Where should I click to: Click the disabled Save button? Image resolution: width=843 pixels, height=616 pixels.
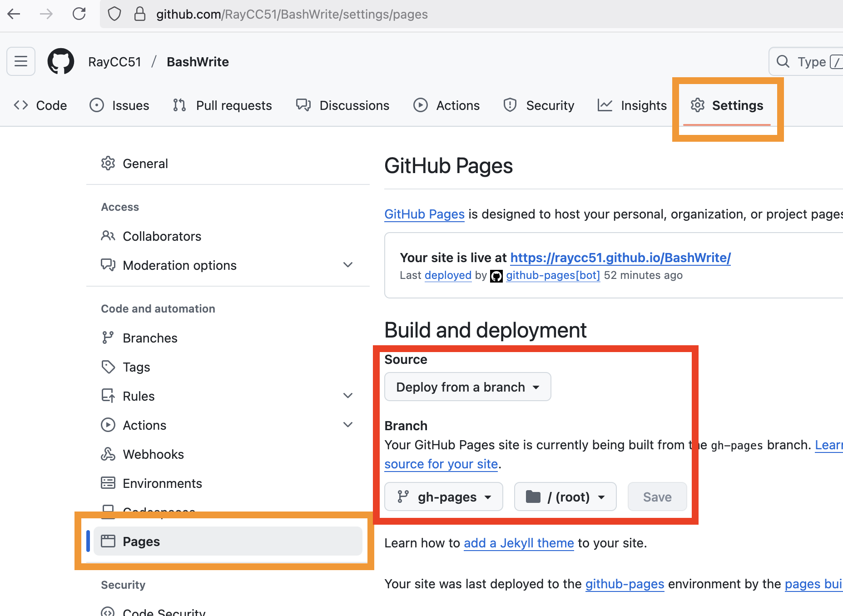click(x=657, y=497)
